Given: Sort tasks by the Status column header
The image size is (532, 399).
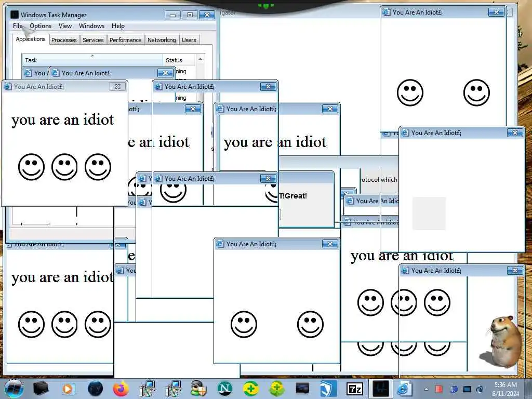Looking at the screenshot, I should tap(179, 60).
